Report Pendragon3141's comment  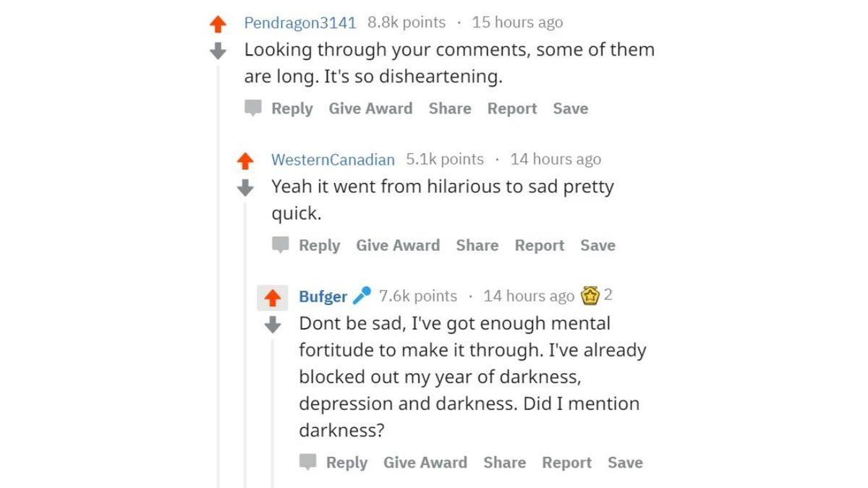pyautogui.click(x=511, y=108)
